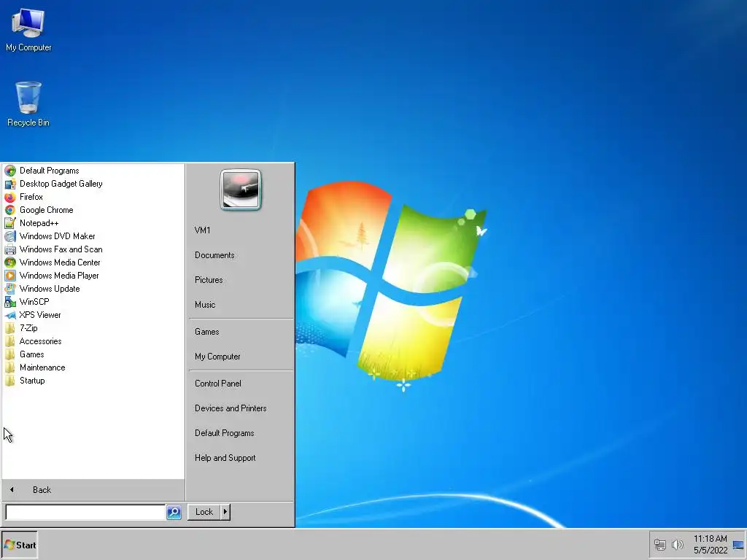747x560 pixels.
Task: Click the volume speaker tray icon
Action: click(x=677, y=544)
